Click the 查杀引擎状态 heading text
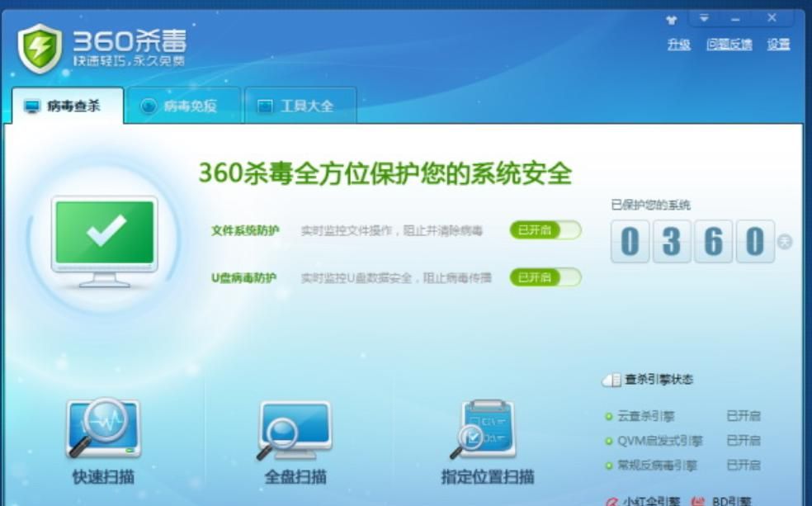This screenshot has width=812, height=506. tap(659, 381)
